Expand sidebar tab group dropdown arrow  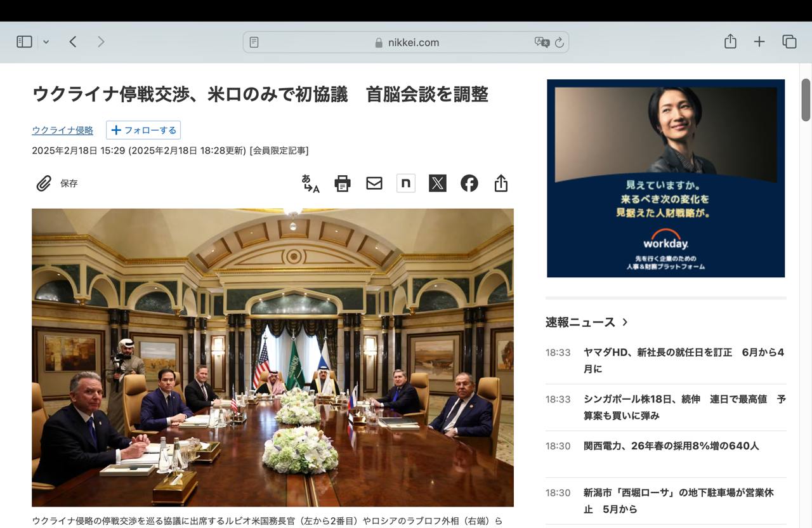[x=46, y=42]
